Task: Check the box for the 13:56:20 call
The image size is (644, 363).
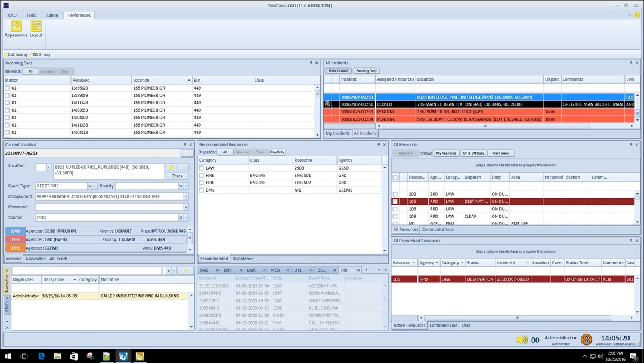Action: click(7, 88)
